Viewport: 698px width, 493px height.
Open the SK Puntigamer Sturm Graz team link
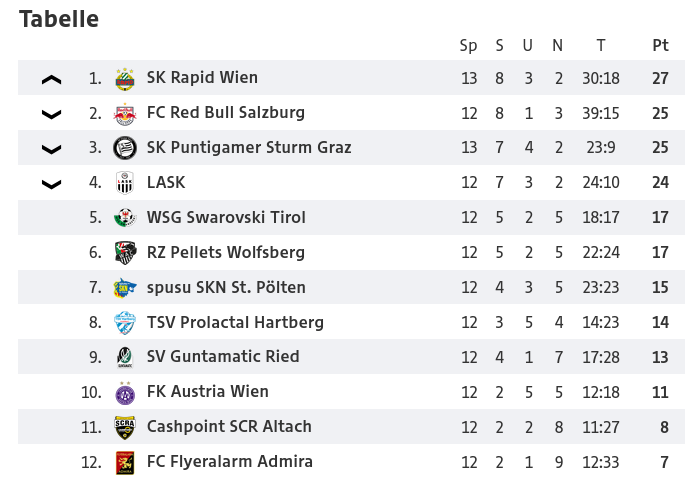point(249,147)
